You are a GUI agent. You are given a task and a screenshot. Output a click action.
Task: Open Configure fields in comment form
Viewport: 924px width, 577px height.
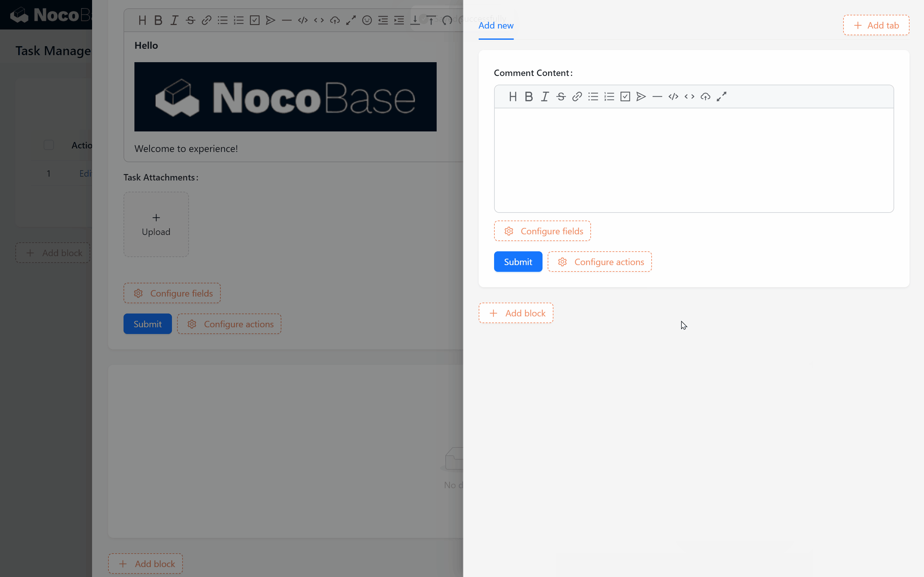click(x=542, y=231)
